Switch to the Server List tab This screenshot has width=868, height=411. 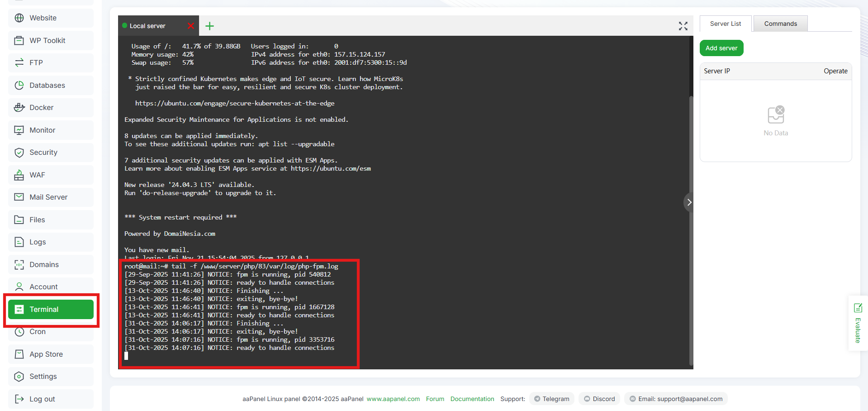(x=726, y=24)
